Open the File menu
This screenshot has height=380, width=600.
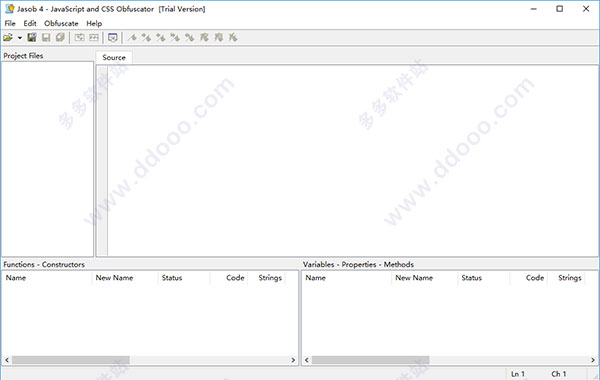click(10, 23)
